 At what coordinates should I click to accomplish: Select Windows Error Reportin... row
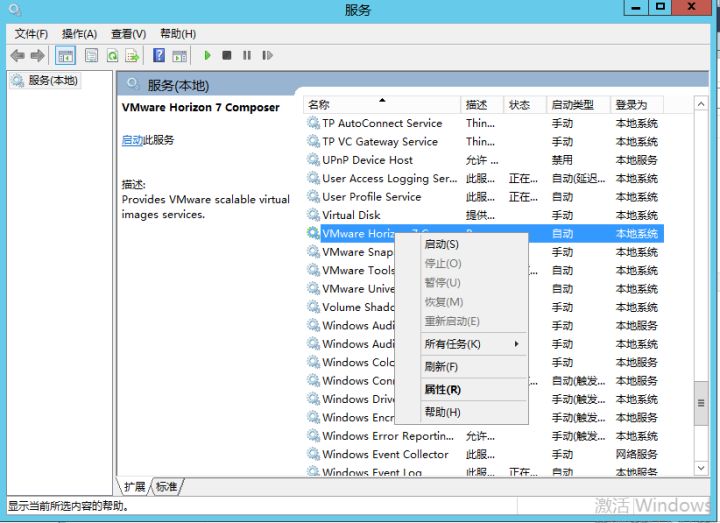point(484,436)
